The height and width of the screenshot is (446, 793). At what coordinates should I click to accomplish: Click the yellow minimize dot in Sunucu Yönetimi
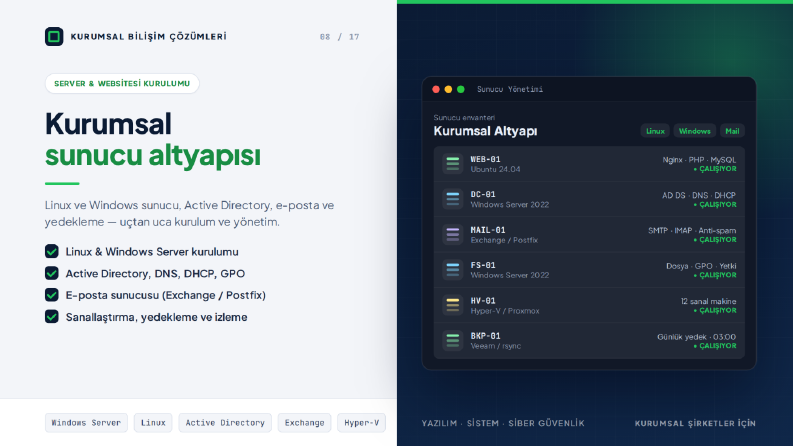pyautogui.click(x=448, y=90)
